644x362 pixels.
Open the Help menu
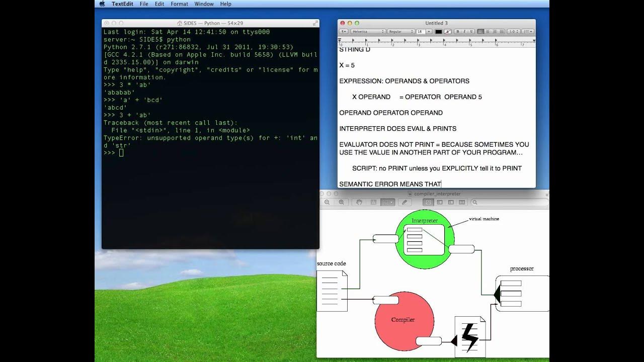226,4
